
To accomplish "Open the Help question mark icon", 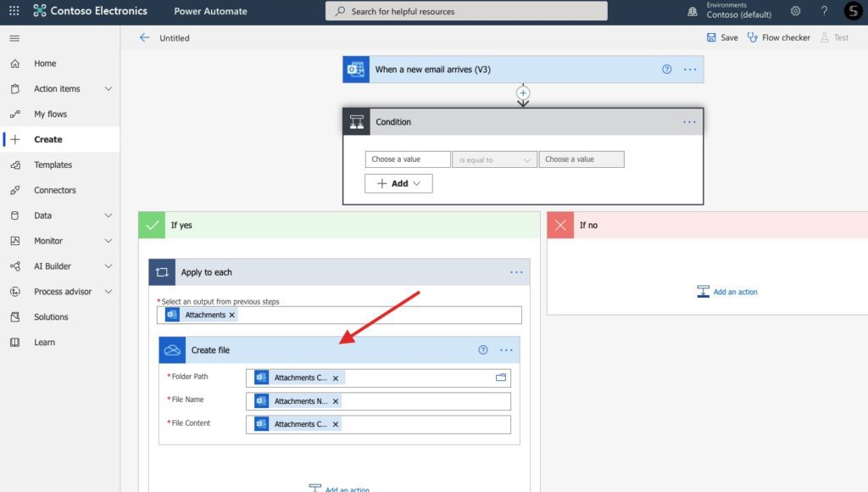I will pyautogui.click(x=824, y=10).
